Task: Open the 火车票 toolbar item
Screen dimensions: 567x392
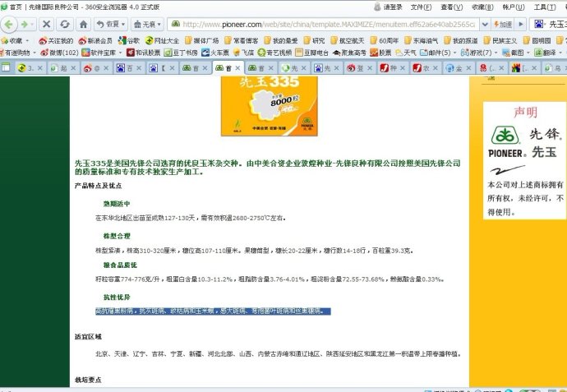Action: [x=215, y=53]
